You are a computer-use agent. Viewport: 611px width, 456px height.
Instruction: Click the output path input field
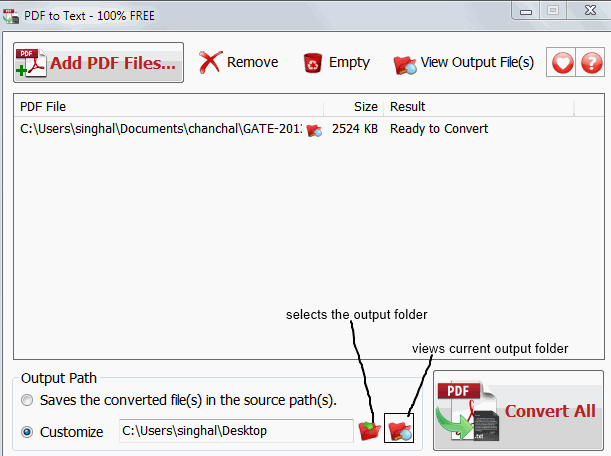tap(236, 431)
